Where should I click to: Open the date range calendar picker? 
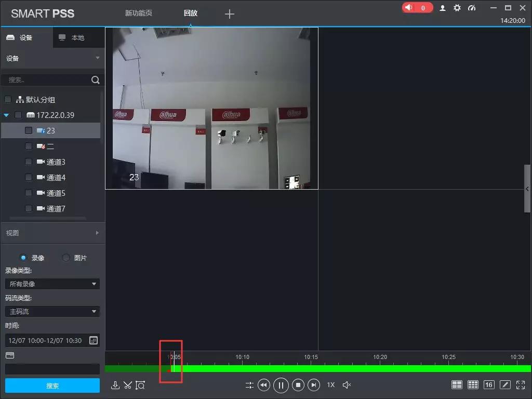94,340
